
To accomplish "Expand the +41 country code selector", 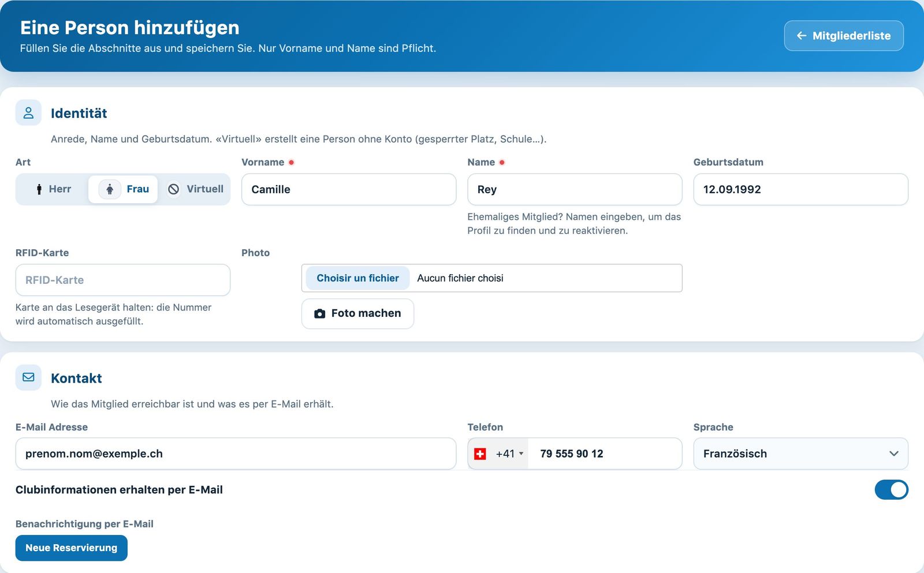I will 498,454.
